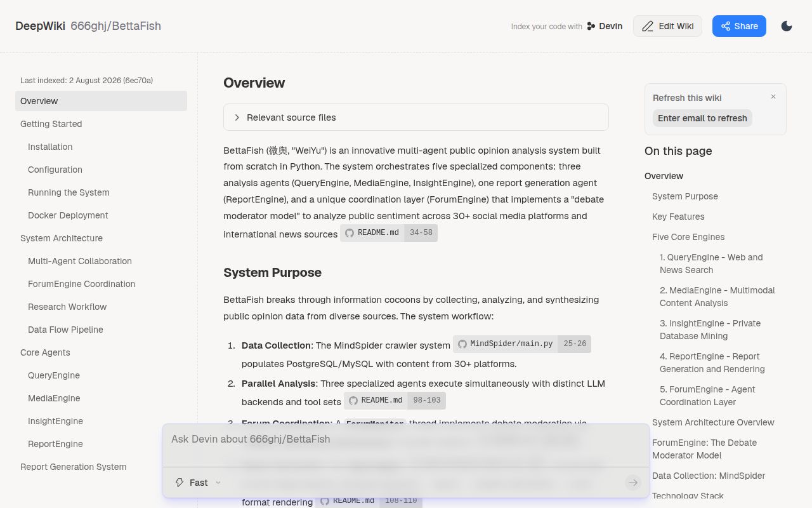812x508 pixels.
Task: Open README.md 34-58 source reference
Action: pos(389,233)
